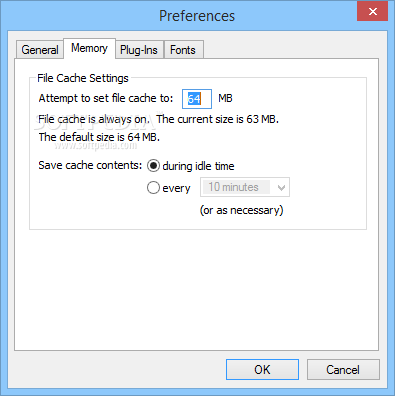This screenshot has width=395, height=396.
Task: Confirm preferences with the OK button
Action: 262,369
